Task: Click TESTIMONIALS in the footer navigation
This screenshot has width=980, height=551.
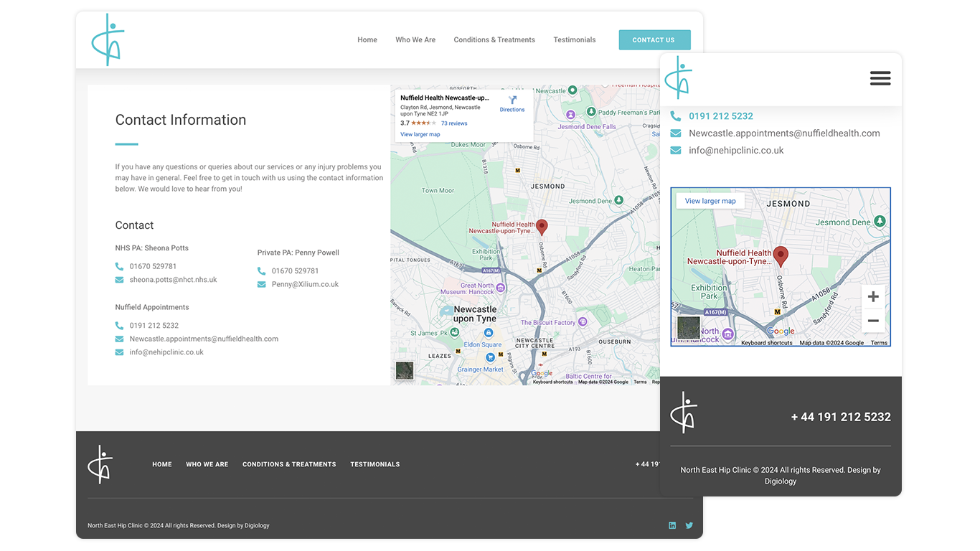Action: click(x=374, y=464)
